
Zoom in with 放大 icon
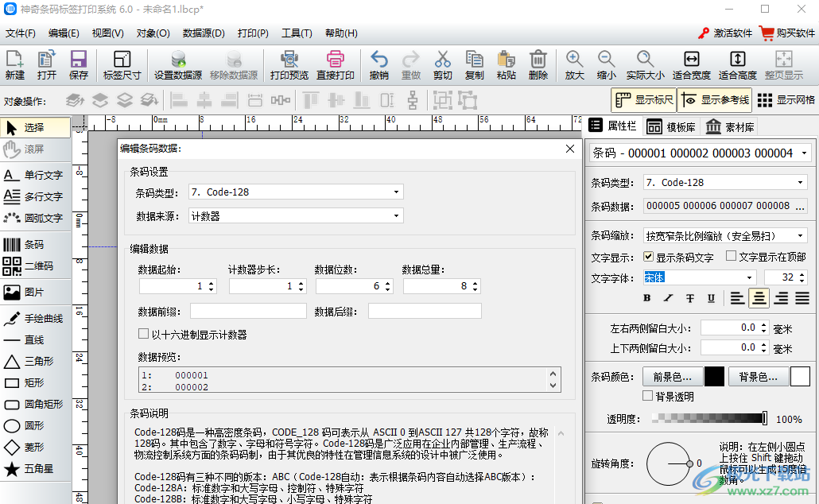coord(575,64)
